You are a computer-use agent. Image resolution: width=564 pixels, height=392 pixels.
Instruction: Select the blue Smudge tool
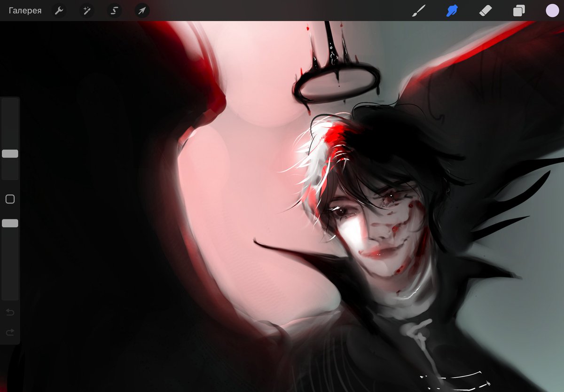pyautogui.click(x=452, y=10)
